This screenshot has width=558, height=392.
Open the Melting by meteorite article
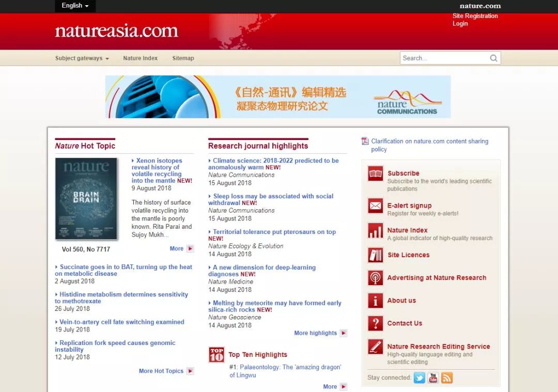[275, 306]
